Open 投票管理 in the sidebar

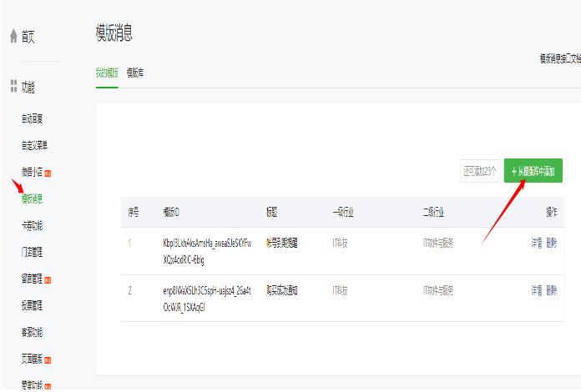pyautogui.click(x=32, y=305)
